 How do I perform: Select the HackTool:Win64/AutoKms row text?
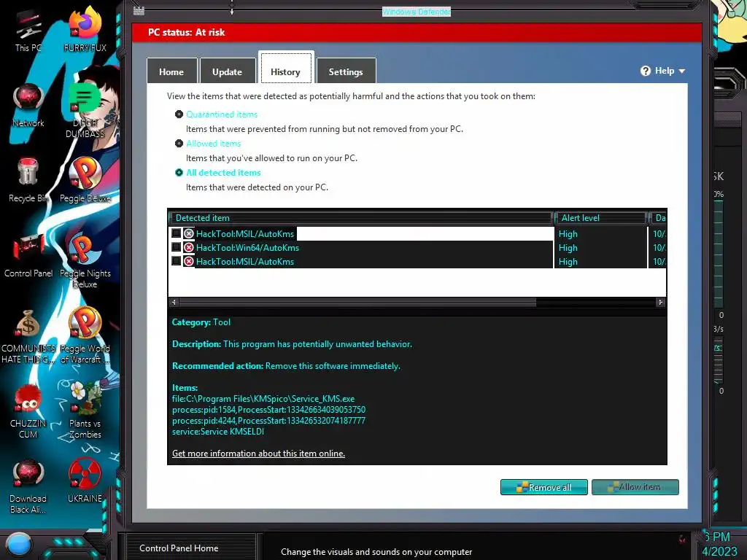coord(248,248)
